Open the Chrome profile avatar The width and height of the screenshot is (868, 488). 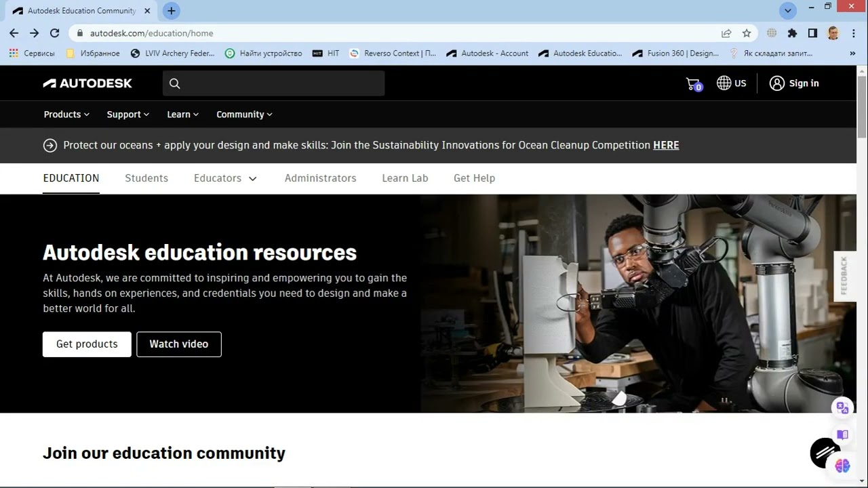tap(833, 33)
